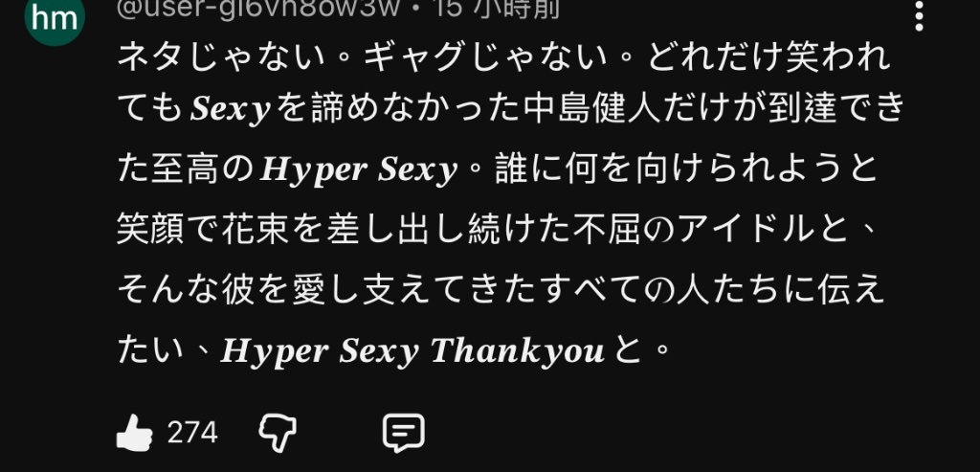Image resolution: width=980 pixels, height=472 pixels.
Task: Open the reply speech-bubble icon
Action: pyautogui.click(x=404, y=433)
